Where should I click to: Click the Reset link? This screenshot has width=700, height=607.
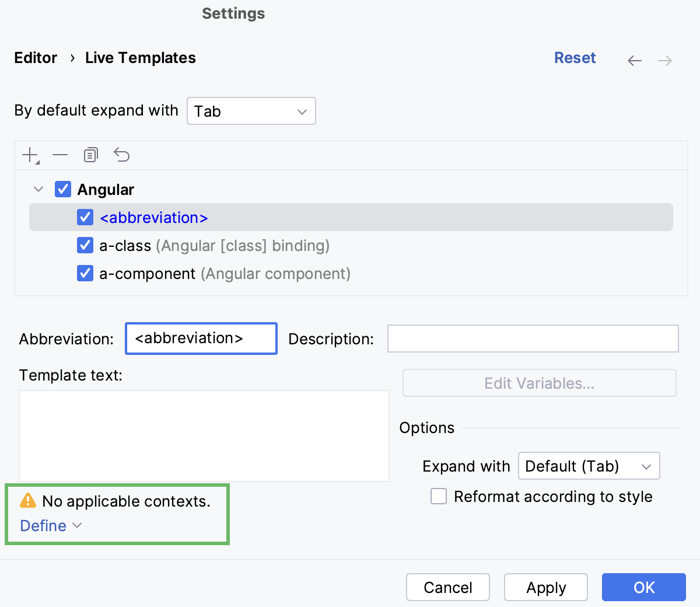pyautogui.click(x=575, y=58)
